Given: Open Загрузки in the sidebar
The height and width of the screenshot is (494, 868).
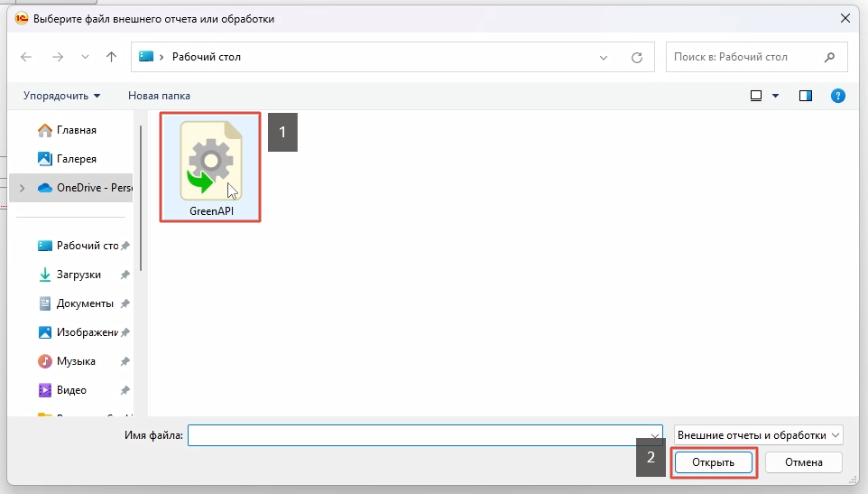Looking at the screenshot, I should coord(78,275).
